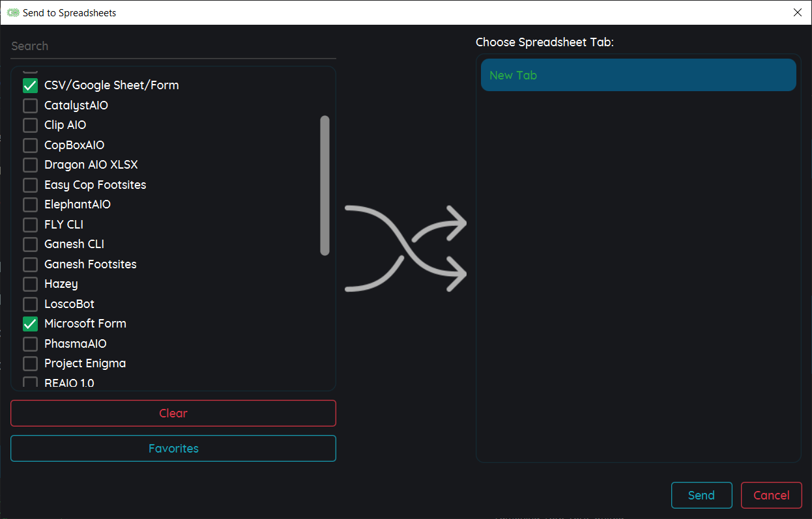Click the 'Dragon AIO XLSX' label text
This screenshot has height=519, width=812.
click(91, 165)
